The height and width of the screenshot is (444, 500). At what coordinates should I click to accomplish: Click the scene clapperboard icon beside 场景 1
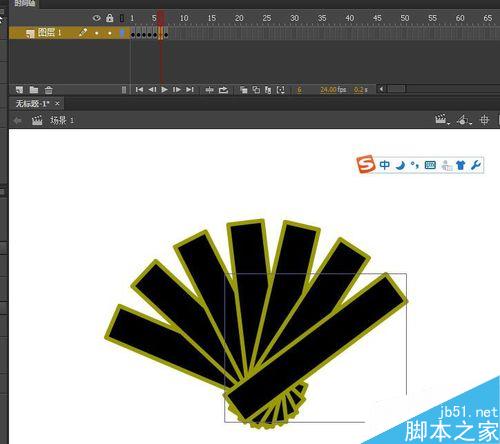[x=37, y=120]
